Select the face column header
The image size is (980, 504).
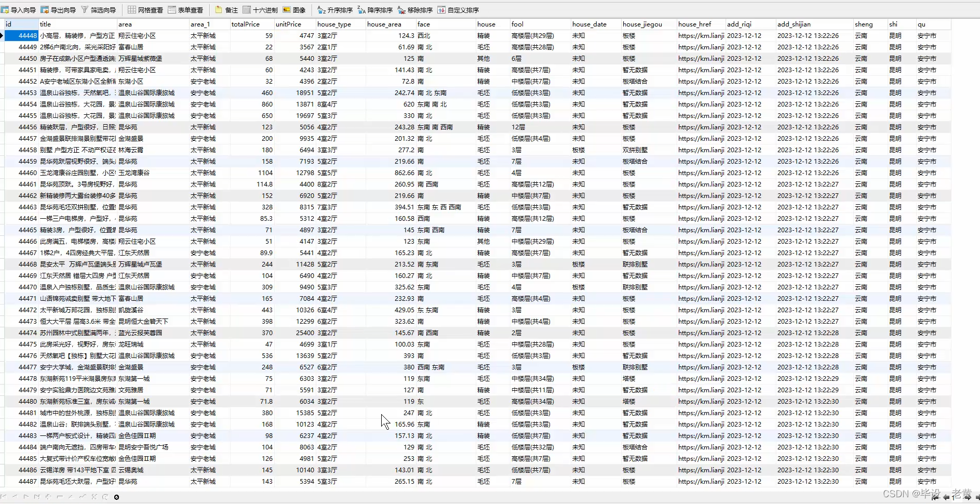pyautogui.click(x=446, y=24)
